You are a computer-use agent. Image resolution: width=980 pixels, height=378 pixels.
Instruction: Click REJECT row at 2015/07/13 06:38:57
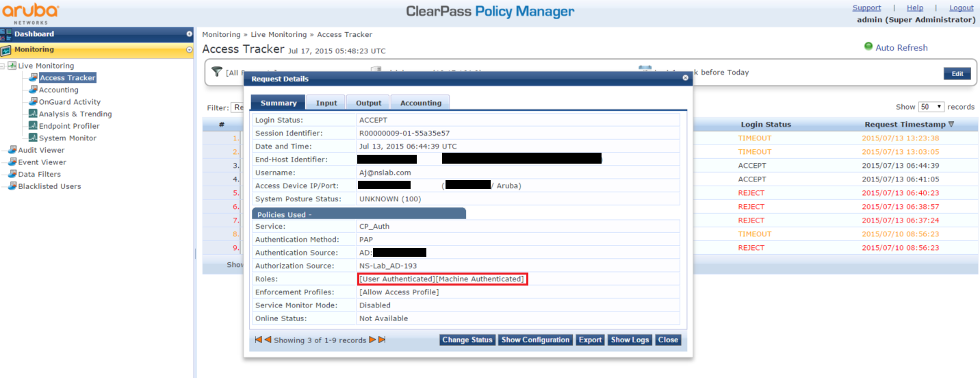pyautogui.click(x=836, y=207)
